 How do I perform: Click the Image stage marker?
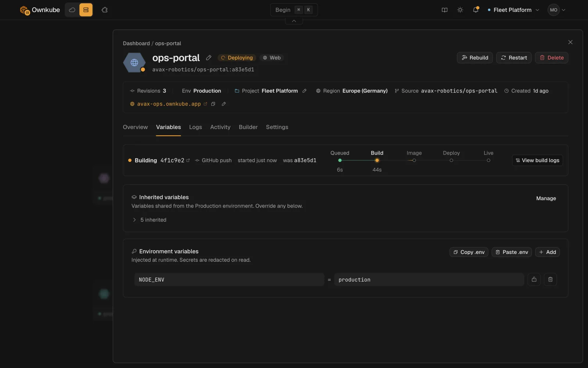point(414,160)
